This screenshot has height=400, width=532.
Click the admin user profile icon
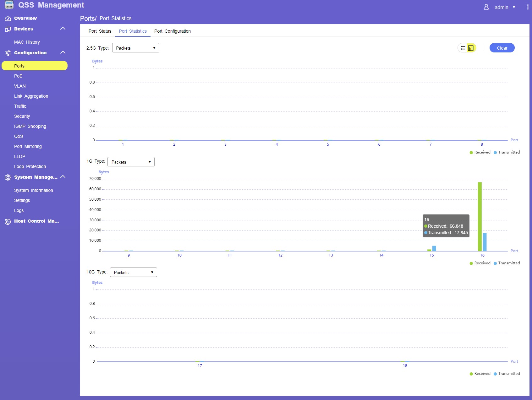click(486, 7)
